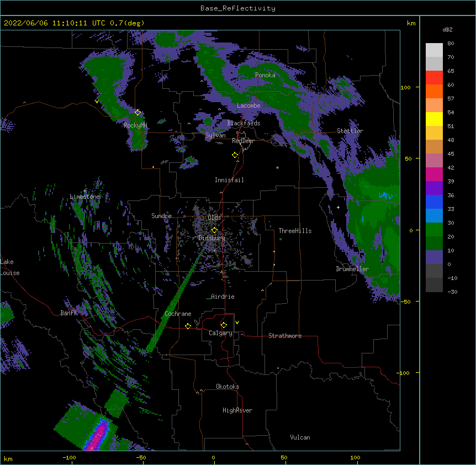
Task: Click the white asterisk marker above Limestone
Action: point(84,191)
